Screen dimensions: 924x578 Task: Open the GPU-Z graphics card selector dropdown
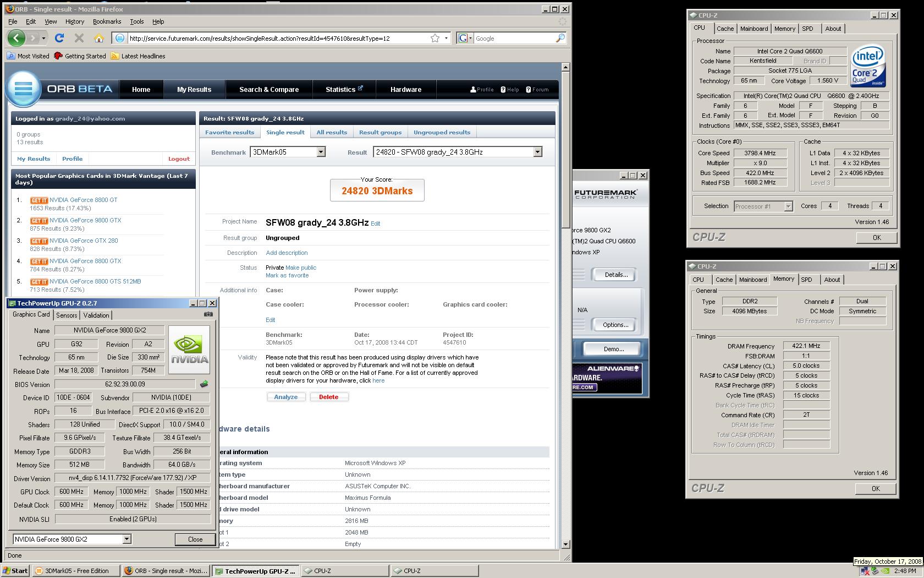coord(127,539)
